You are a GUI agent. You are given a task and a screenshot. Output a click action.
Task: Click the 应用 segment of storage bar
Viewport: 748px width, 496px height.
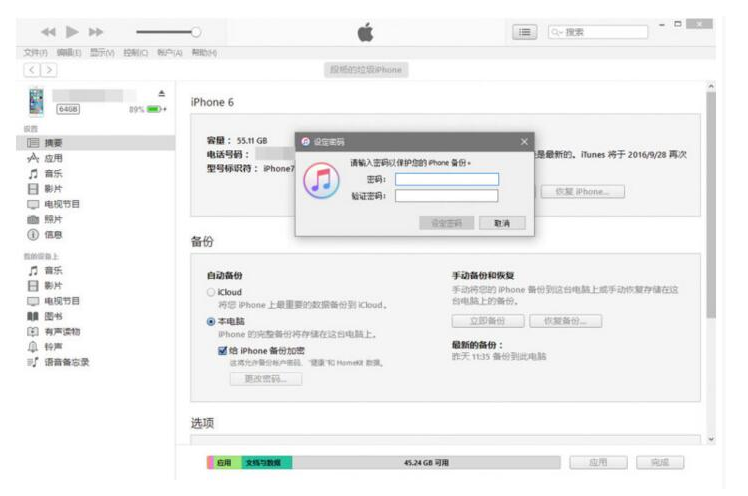(x=227, y=463)
